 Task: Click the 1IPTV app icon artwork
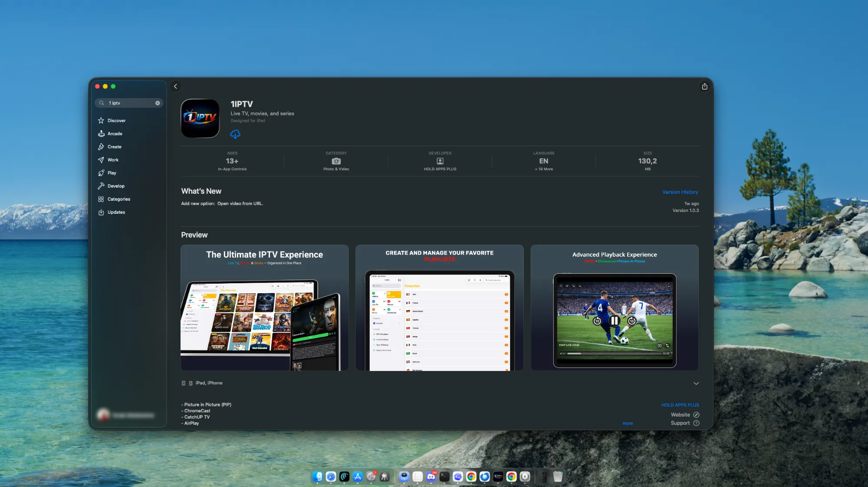coord(200,118)
